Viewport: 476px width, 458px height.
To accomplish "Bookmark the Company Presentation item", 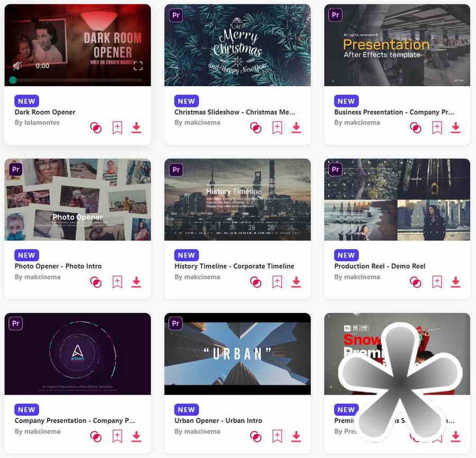I will tap(117, 436).
